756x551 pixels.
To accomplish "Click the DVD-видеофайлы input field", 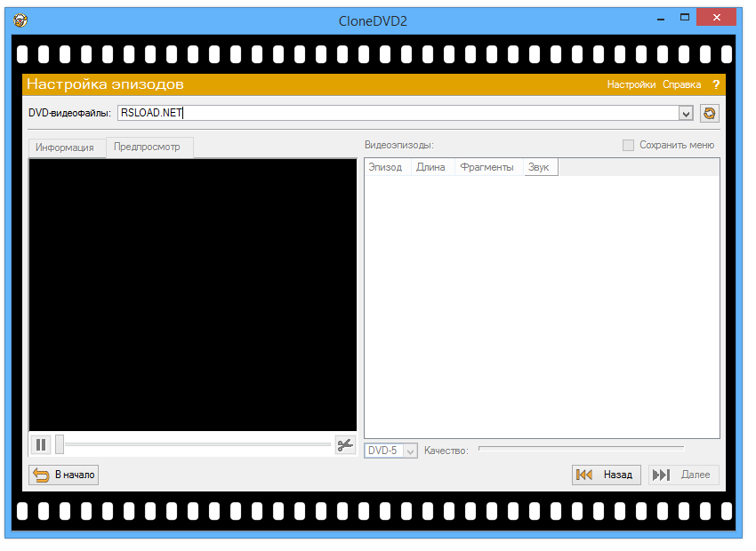I will (398, 113).
